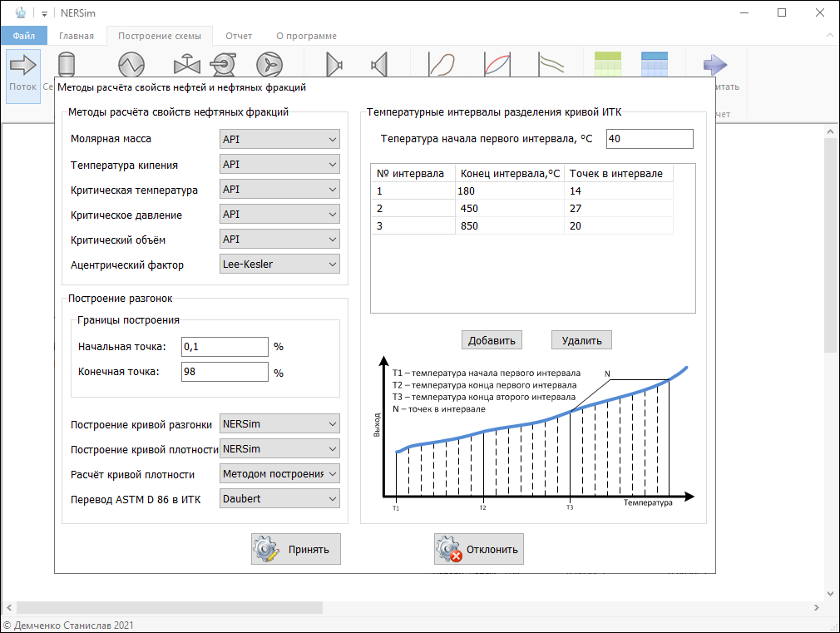Click the Добавить interval button
The height and width of the screenshot is (633, 840).
point(492,339)
